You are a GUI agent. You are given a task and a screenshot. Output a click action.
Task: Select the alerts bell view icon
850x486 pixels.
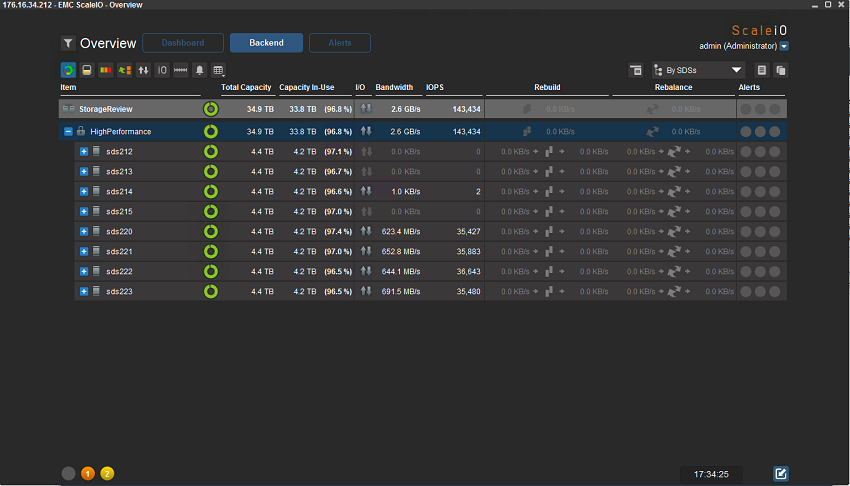pyautogui.click(x=199, y=70)
